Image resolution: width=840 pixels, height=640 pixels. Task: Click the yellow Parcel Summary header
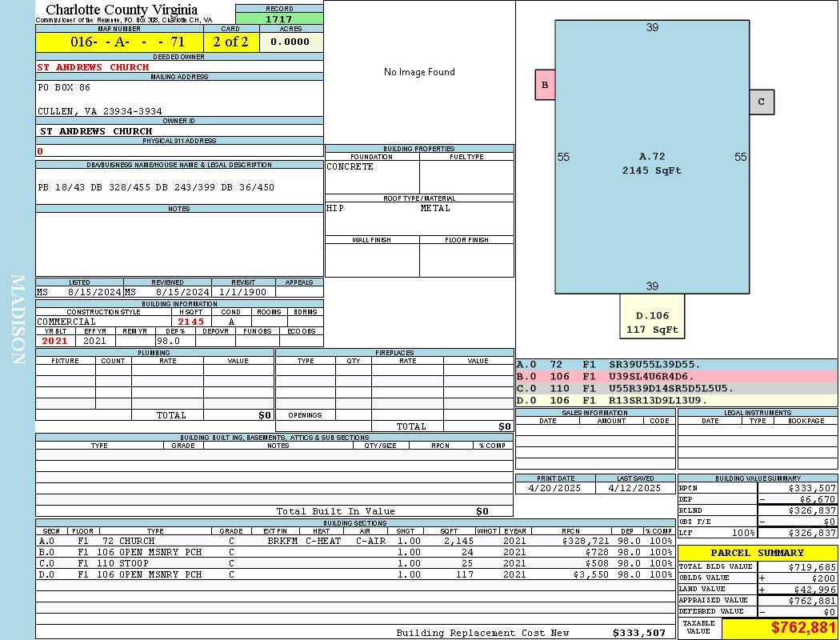[x=758, y=553]
